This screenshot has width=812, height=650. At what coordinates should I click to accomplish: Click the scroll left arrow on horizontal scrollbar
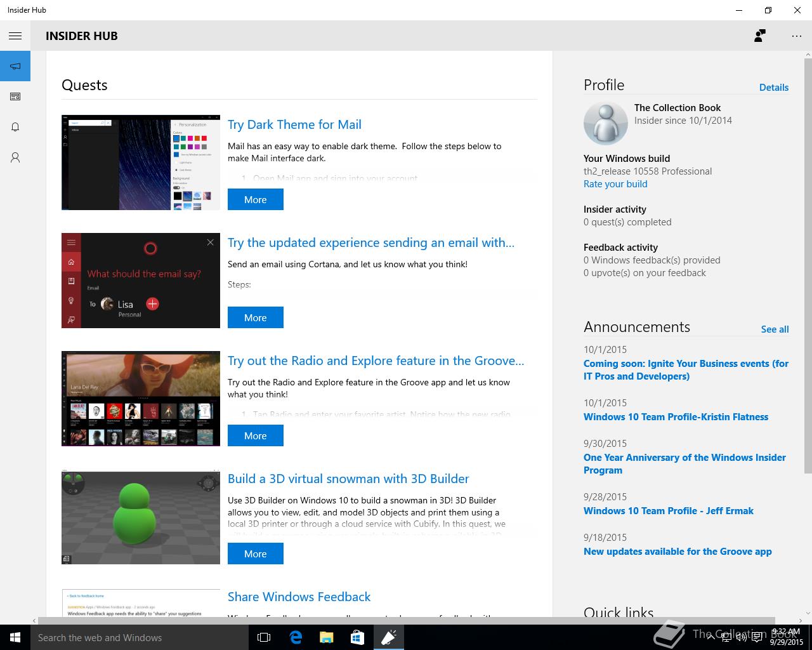tap(34, 620)
